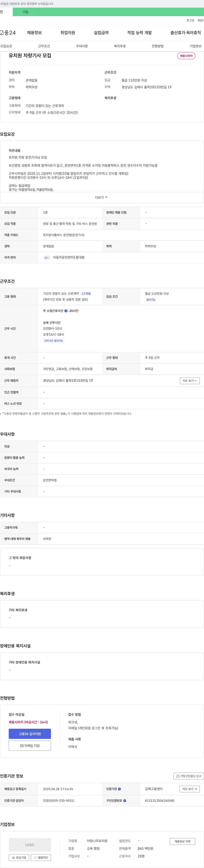
Task: Open 지도 보기 for 김해고용센터
Action: [190, 789]
